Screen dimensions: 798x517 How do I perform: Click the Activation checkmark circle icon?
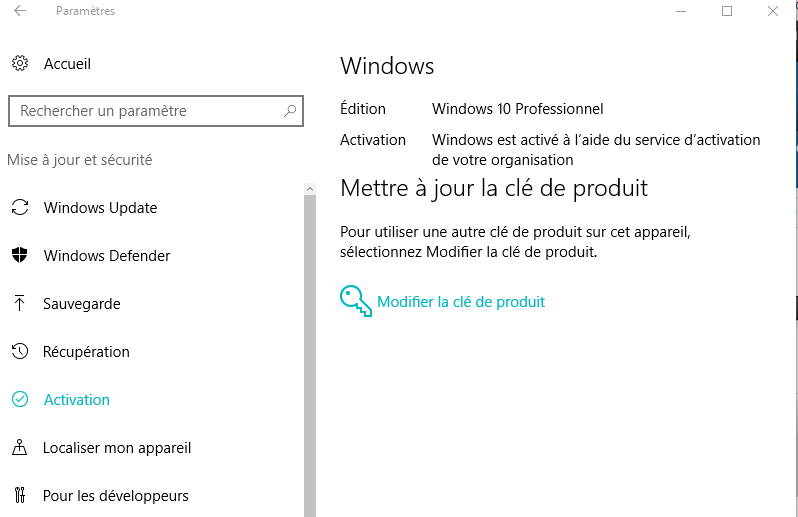[x=19, y=400]
